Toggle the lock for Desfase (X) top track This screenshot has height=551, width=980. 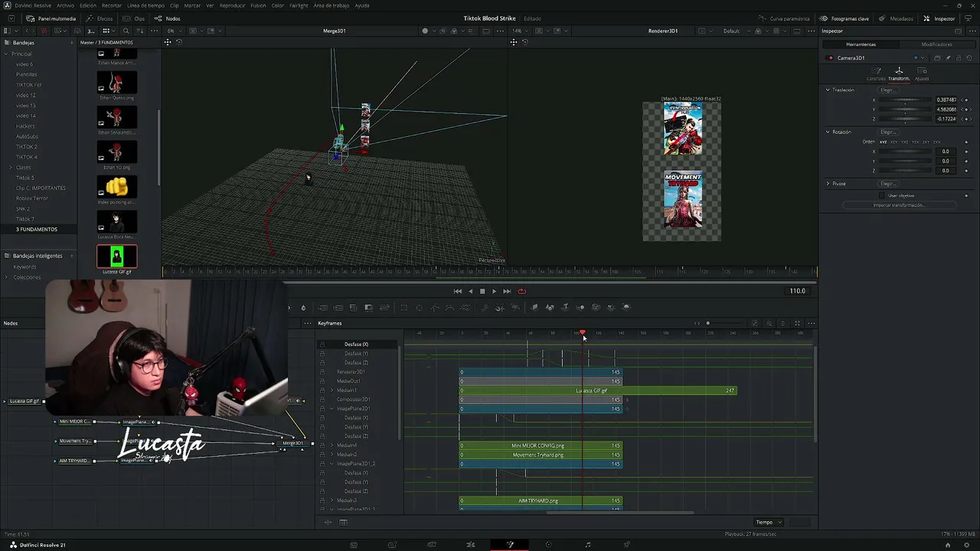click(322, 344)
